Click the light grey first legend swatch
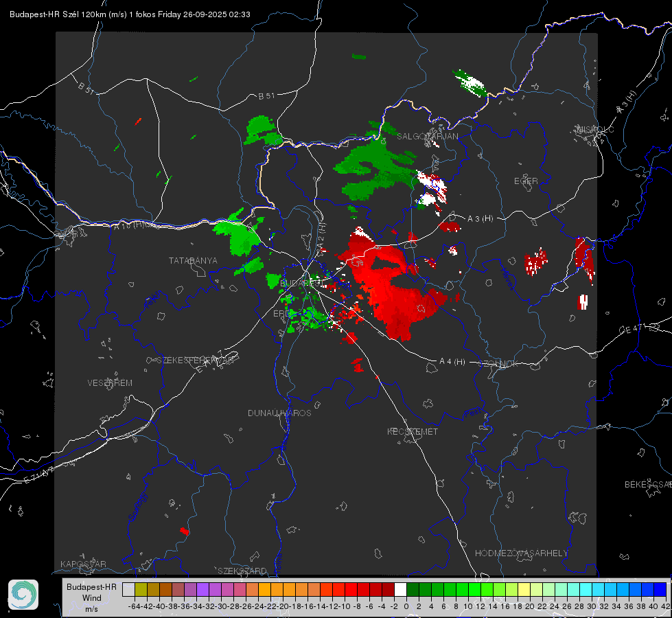This screenshot has height=618, width=672. pyautogui.click(x=128, y=589)
